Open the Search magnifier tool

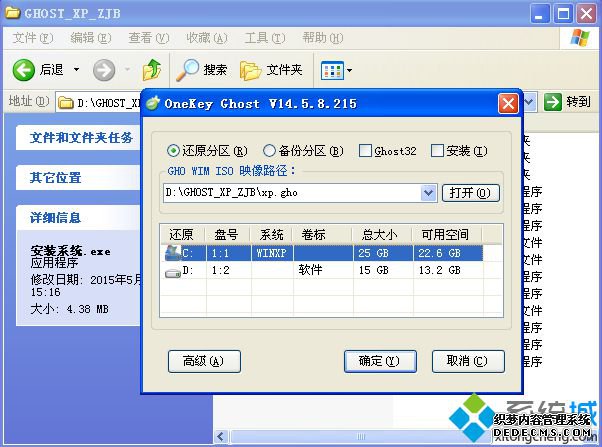[x=187, y=70]
